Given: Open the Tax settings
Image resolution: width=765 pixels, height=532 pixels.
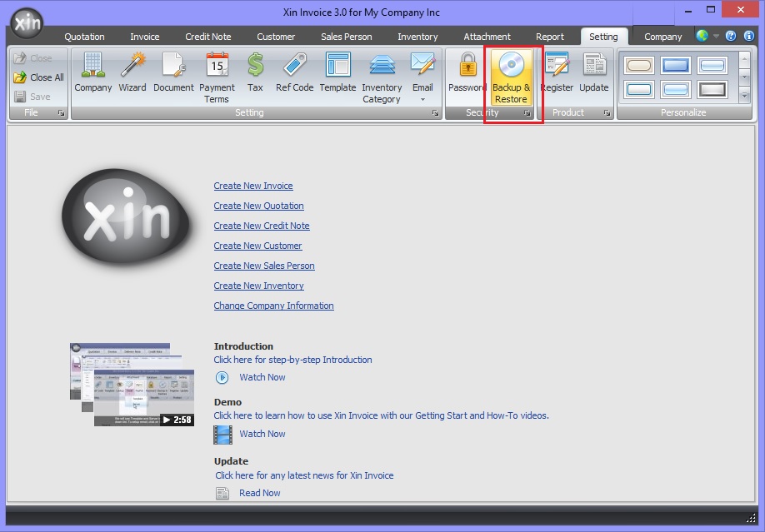Looking at the screenshot, I should click(x=255, y=72).
